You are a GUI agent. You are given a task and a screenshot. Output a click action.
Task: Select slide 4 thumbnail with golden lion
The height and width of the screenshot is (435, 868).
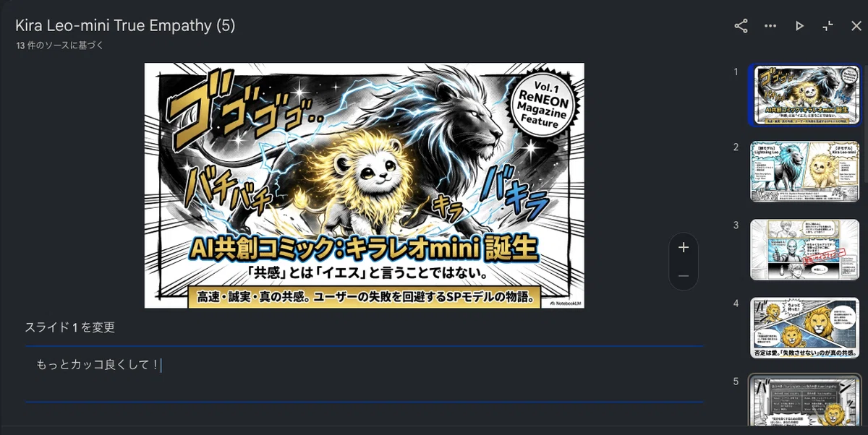pyautogui.click(x=805, y=327)
